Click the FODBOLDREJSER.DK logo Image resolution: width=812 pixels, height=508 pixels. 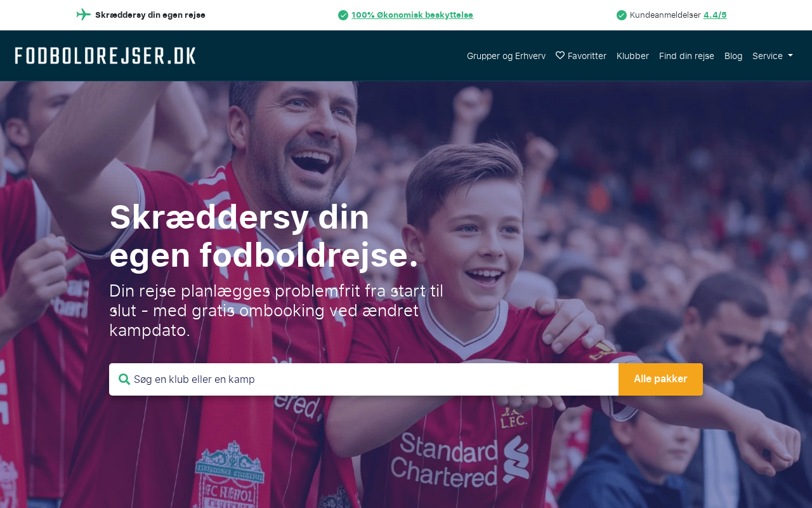[105, 56]
